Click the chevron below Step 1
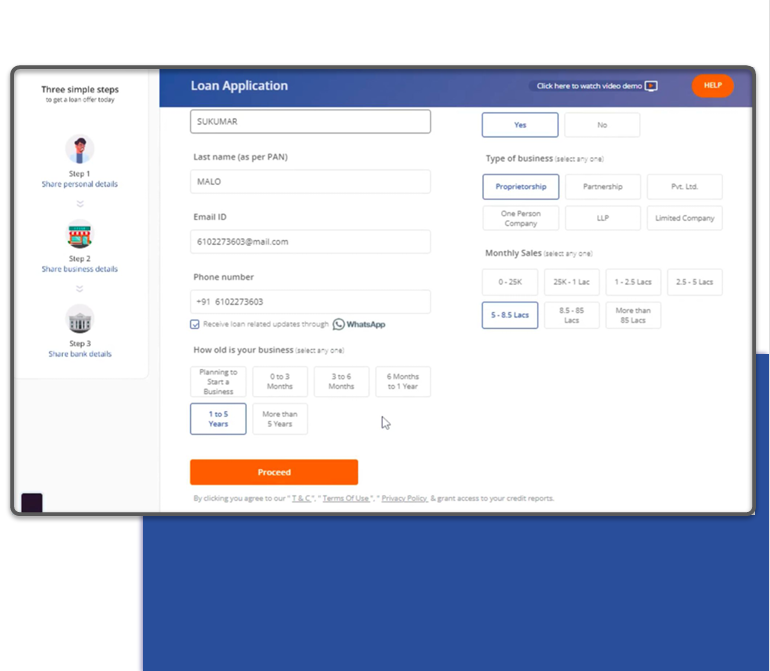This screenshot has width=770, height=671. coord(80,204)
